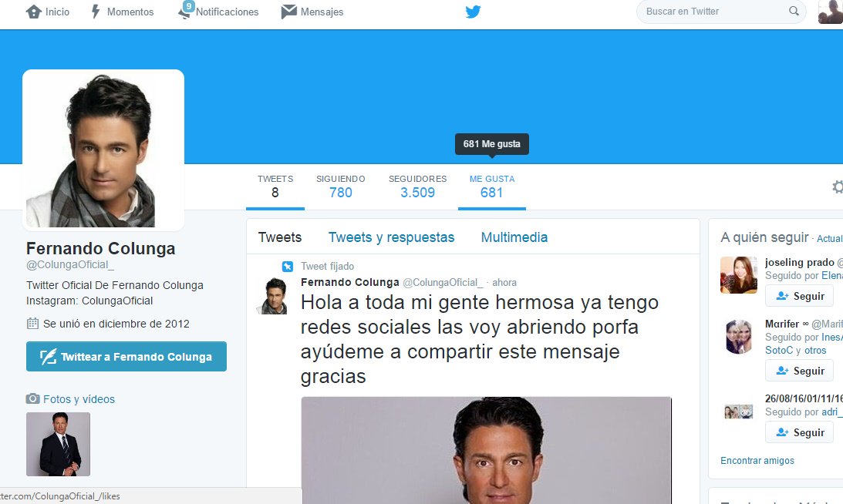Click the calendar join-date icon
This screenshot has height=504, width=843.
32,324
